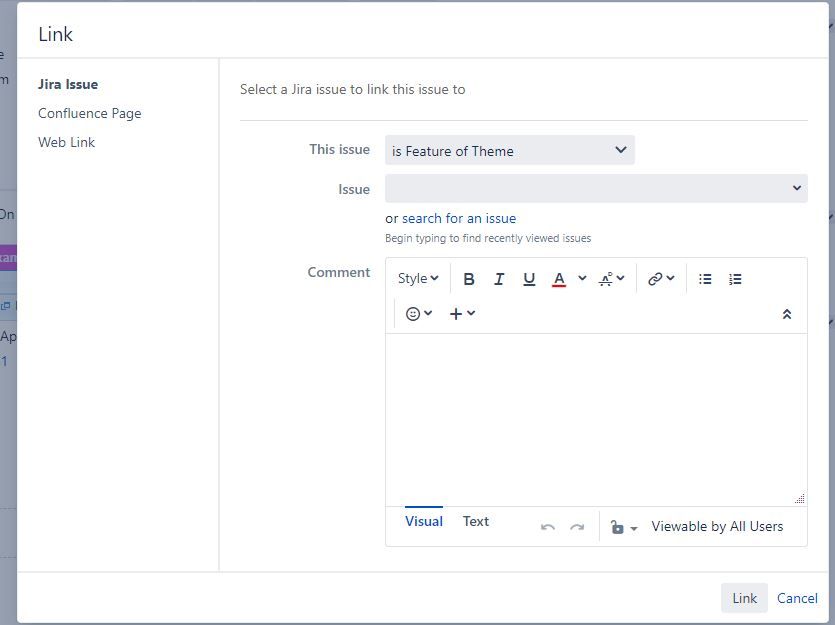Viewport: 835px width, 625px height.
Task: Open the link type dropdown 'is Feature of Theme'
Action: pos(510,151)
